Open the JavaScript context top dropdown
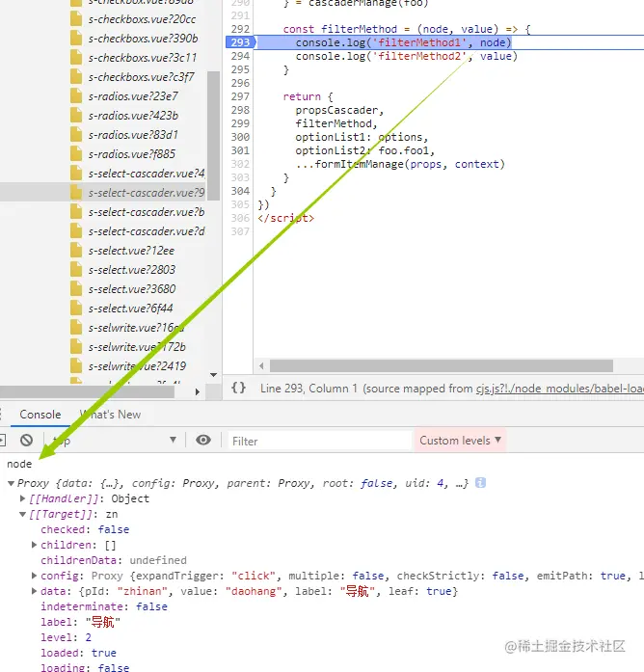644x672 pixels. pyautogui.click(x=114, y=441)
